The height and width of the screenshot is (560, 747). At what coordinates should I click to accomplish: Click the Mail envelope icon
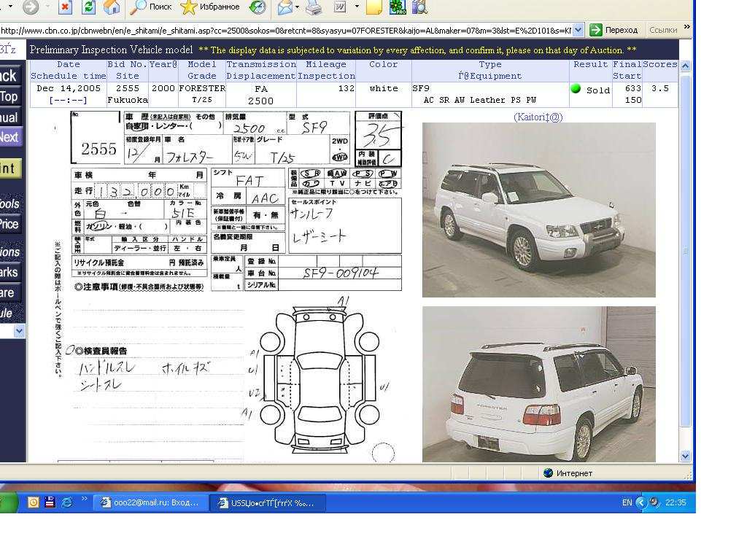285,7
